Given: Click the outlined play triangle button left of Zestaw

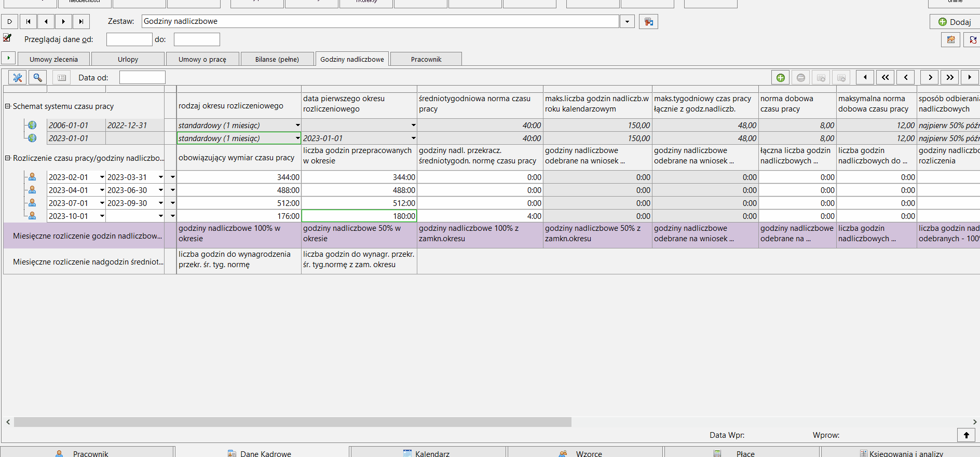Looking at the screenshot, I should pyautogui.click(x=10, y=21).
